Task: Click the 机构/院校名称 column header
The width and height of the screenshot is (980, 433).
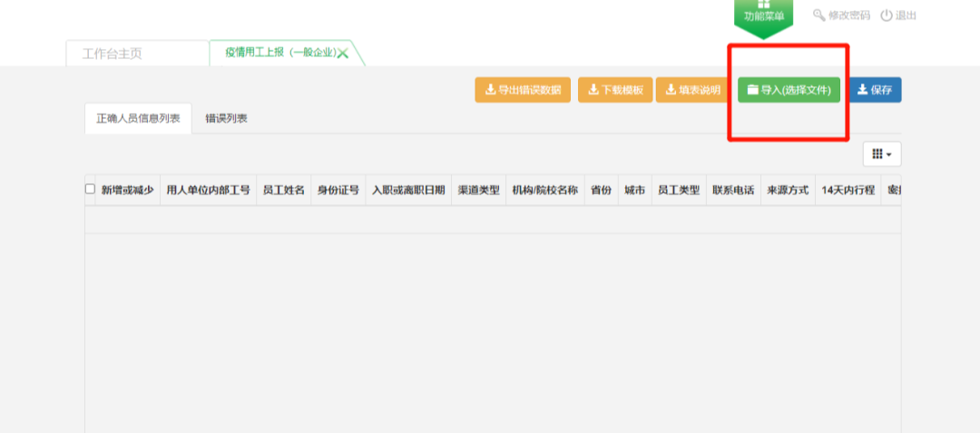Action: [x=544, y=191]
